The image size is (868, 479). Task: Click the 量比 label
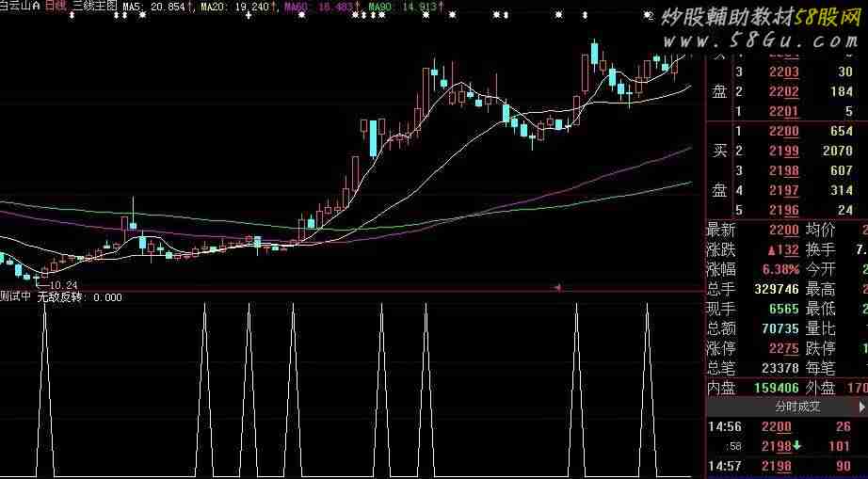click(820, 328)
